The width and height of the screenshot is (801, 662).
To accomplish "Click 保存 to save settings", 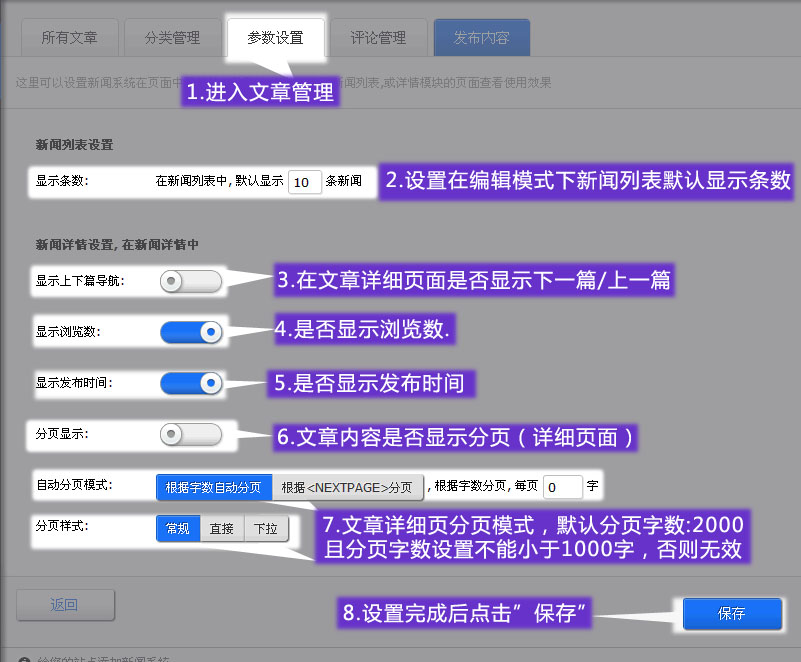I will pos(732,613).
